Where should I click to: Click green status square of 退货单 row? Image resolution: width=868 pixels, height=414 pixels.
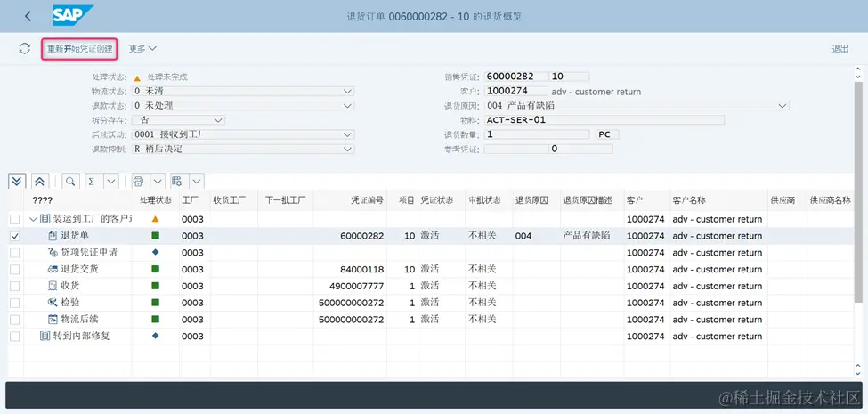click(x=155, y=236)
